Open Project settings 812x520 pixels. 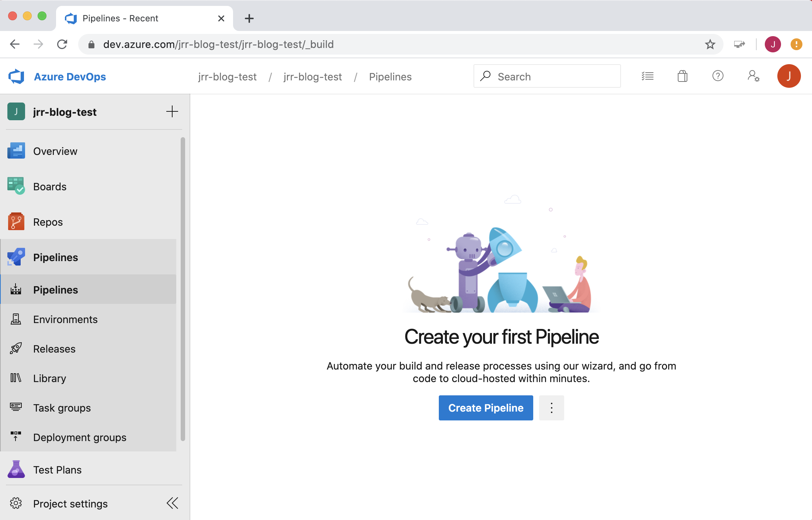(x=70, y=504)
